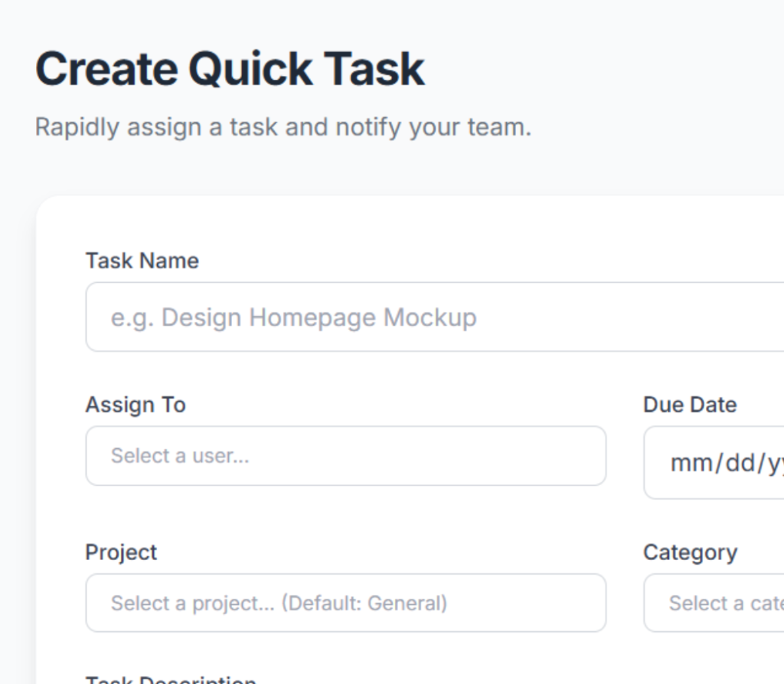Click the word Quick in the heading
This screenshot has height=684, width=784.
(x=251, y=69)
